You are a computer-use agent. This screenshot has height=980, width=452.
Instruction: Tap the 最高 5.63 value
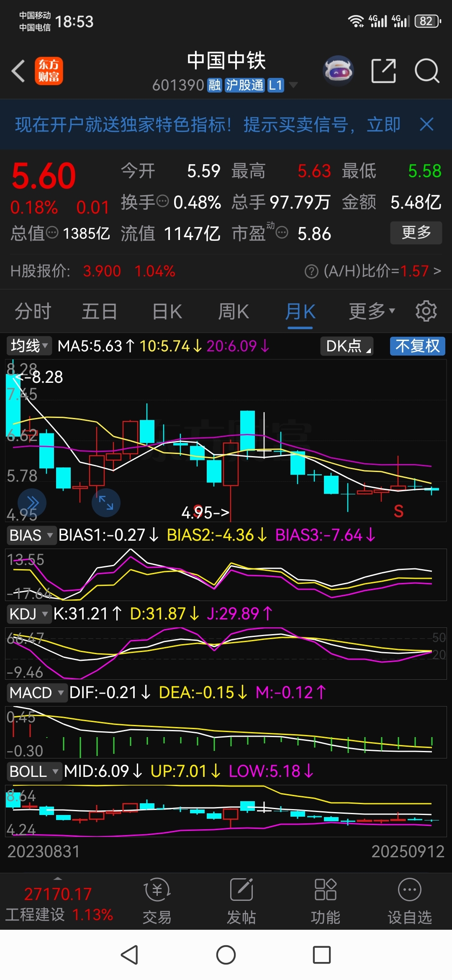point(314,171)
